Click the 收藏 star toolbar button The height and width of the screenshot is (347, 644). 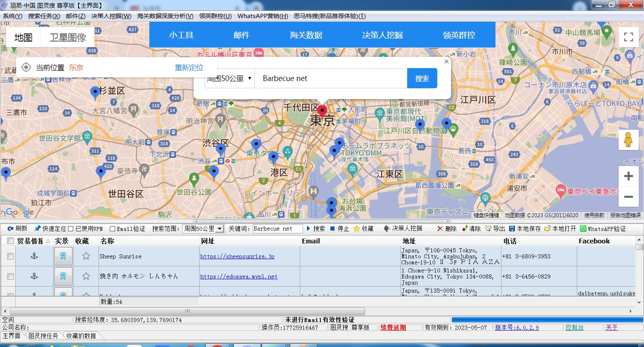[x=363, y=229]
